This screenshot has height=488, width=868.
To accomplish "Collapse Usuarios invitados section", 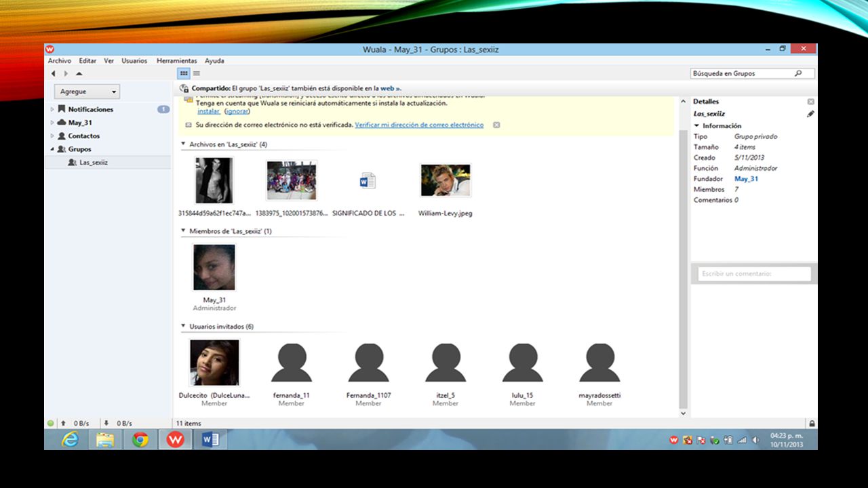I will tap(183, 326).
